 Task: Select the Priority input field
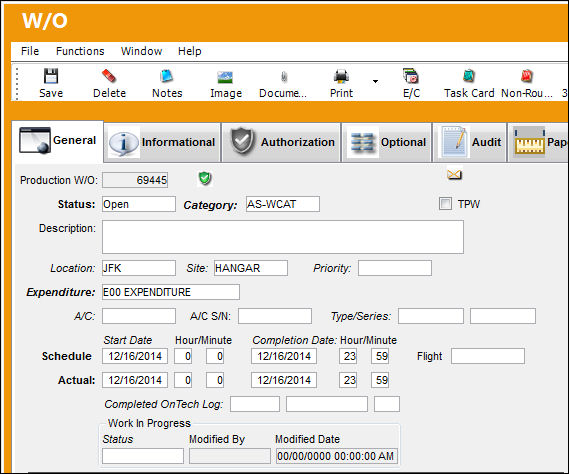coord(395,268)
